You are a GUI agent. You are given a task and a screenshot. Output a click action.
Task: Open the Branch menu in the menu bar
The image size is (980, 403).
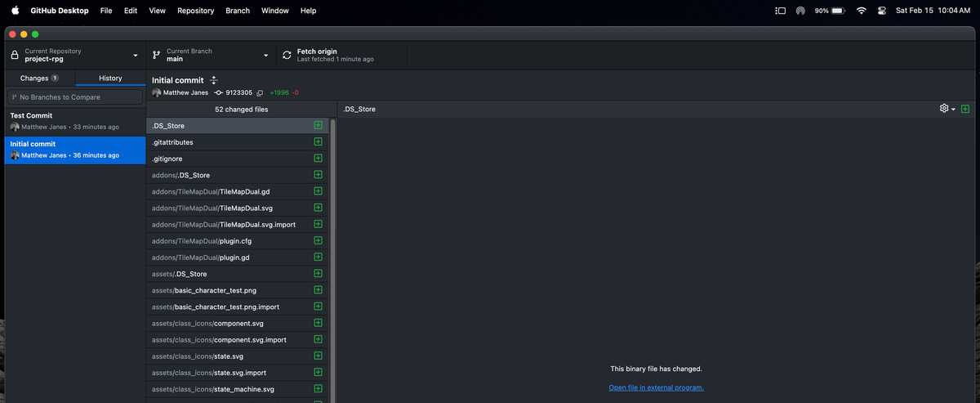click(x=238, y=11)
